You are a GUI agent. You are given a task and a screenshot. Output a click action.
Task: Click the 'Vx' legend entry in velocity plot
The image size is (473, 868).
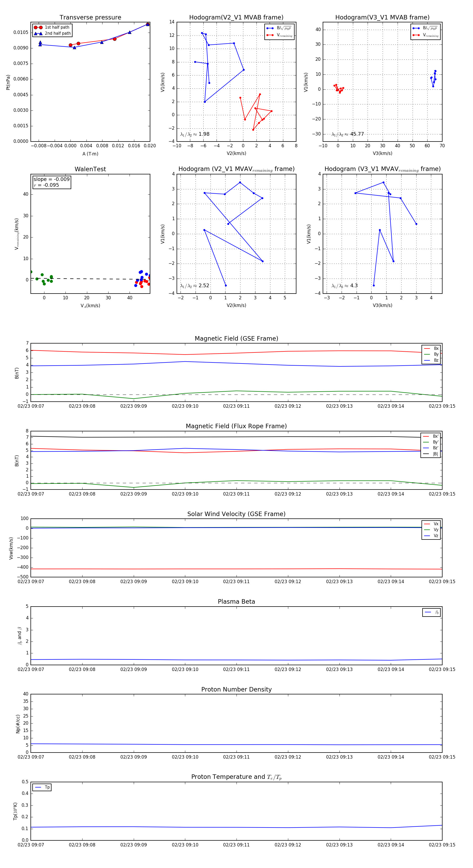coord(431,524)
